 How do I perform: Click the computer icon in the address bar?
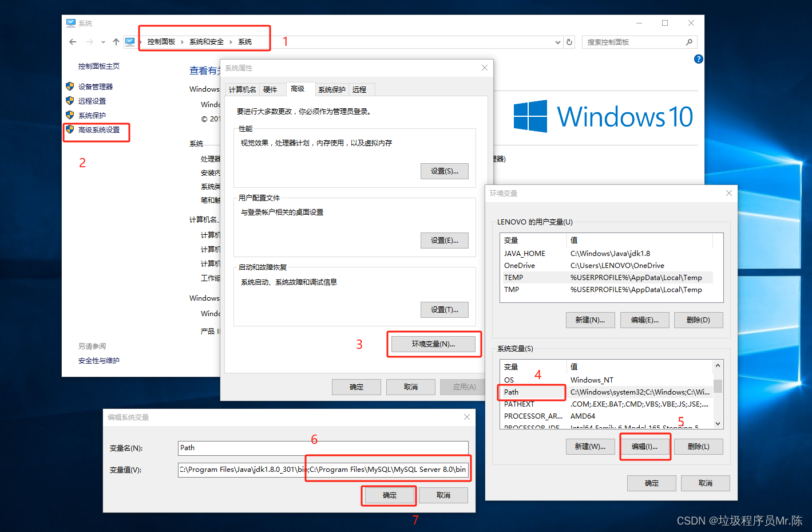point(130,42)
